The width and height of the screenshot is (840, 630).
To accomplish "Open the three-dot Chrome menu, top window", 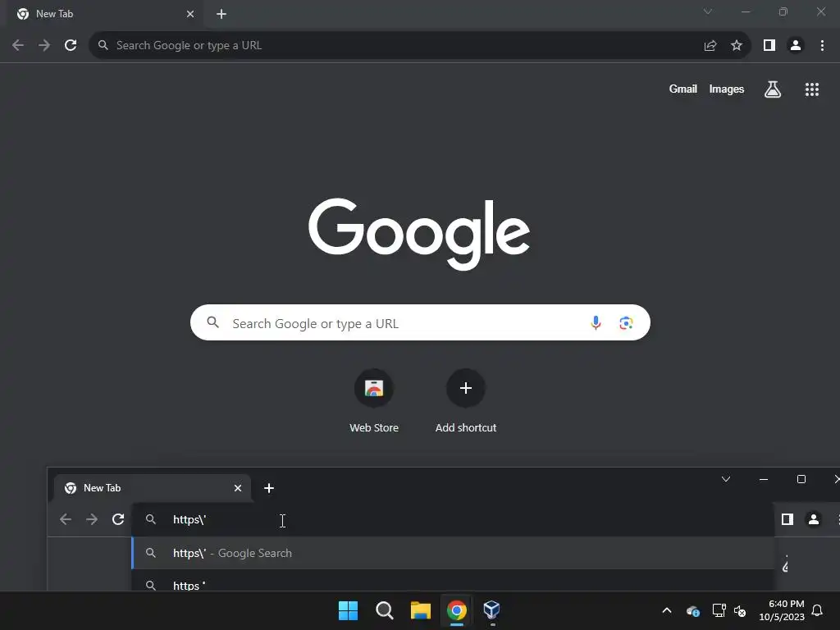I will click(x=822, y=46).
